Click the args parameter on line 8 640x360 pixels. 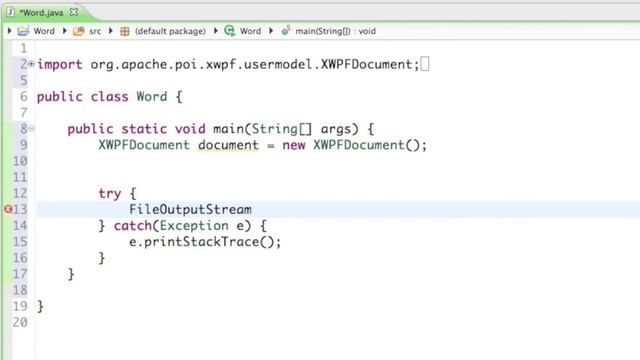coord(336,130)
